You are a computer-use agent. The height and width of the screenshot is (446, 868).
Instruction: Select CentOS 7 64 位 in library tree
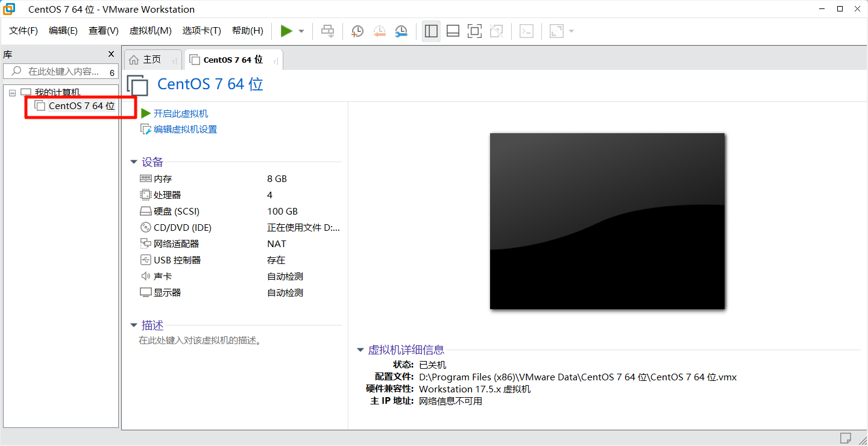pos(81,106)
